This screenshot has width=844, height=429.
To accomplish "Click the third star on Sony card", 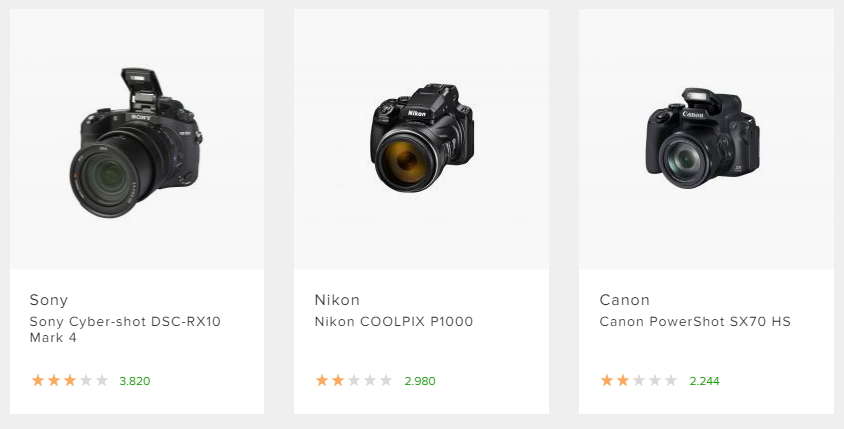I will click(x=70, y=380).
